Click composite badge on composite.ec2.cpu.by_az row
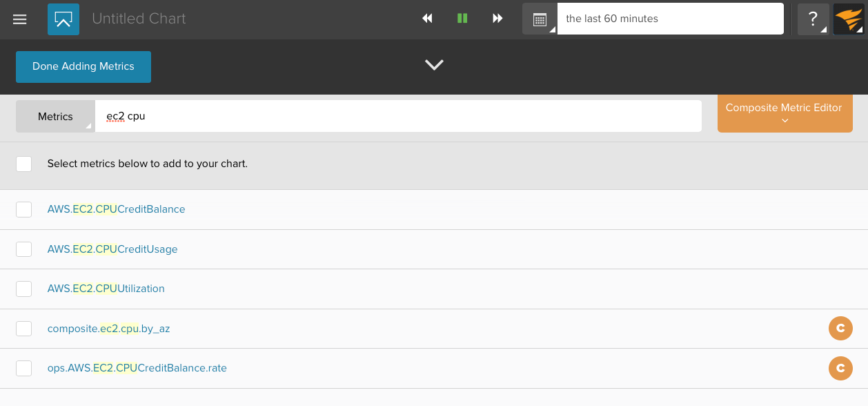Viewport: 868px width, 406px height. [x=840, y=329]
